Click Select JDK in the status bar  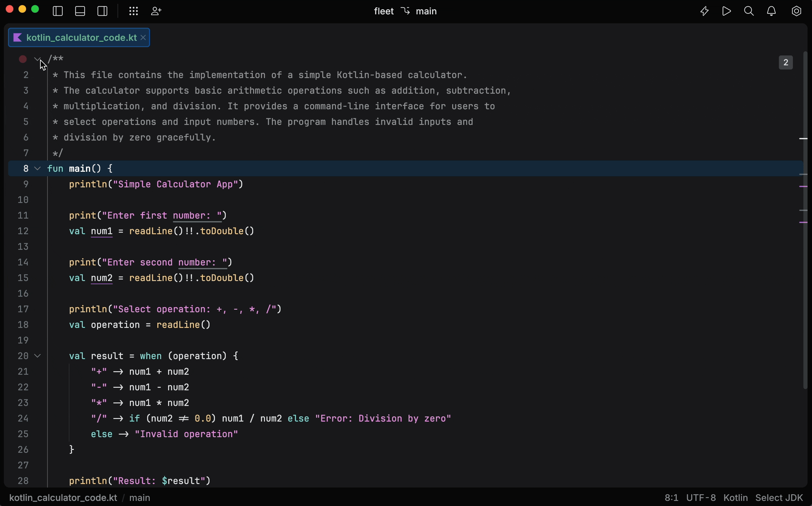[779, 498]
